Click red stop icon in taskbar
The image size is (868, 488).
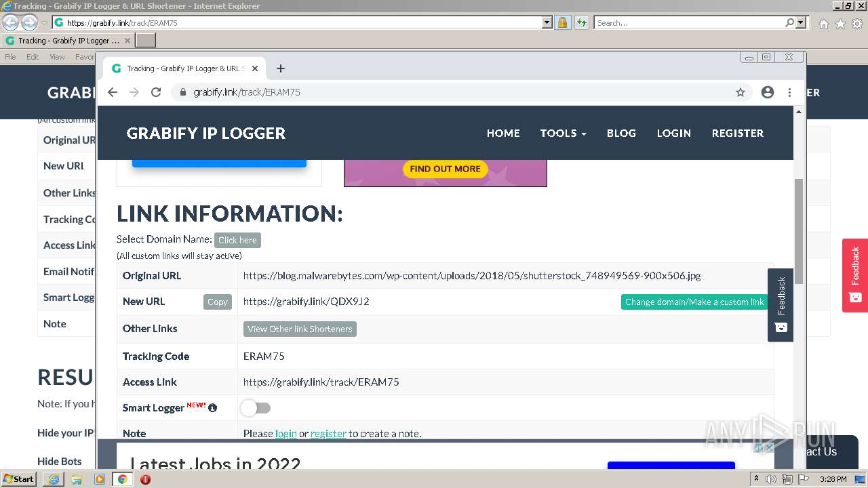point(145,479)
